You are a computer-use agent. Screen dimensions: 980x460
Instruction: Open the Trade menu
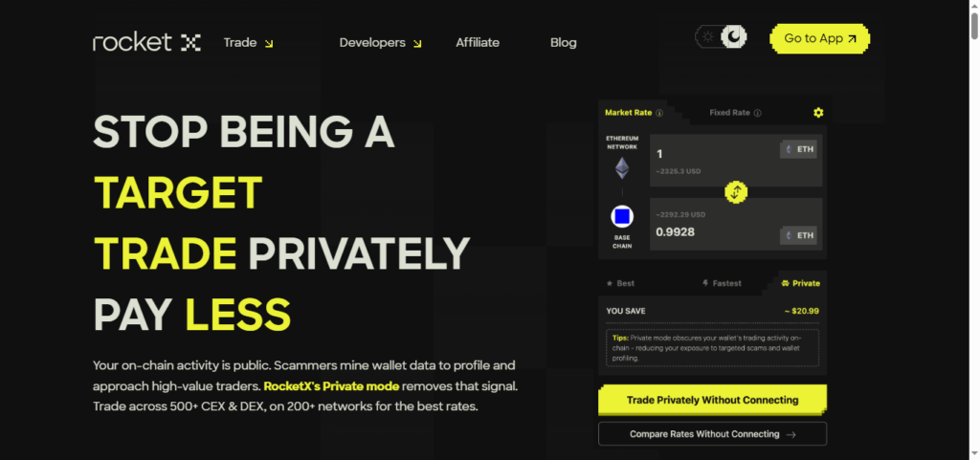(x=248, y=42)
